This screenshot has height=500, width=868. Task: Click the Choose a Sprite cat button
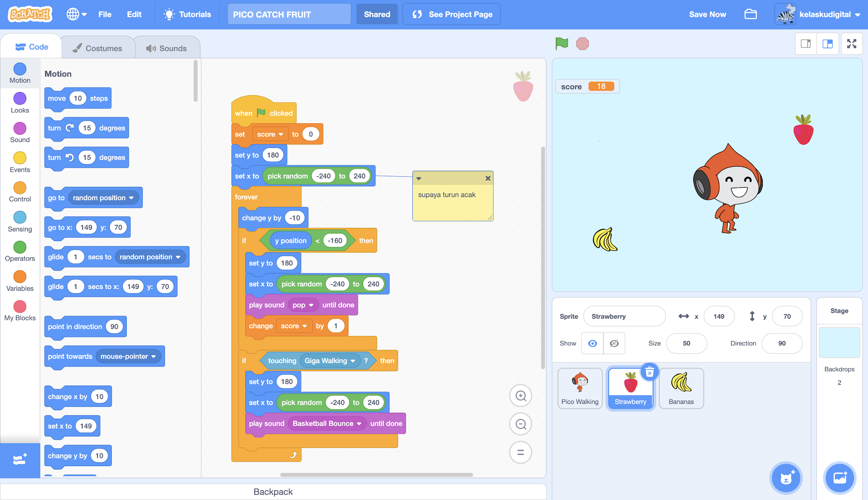point(786,478)
